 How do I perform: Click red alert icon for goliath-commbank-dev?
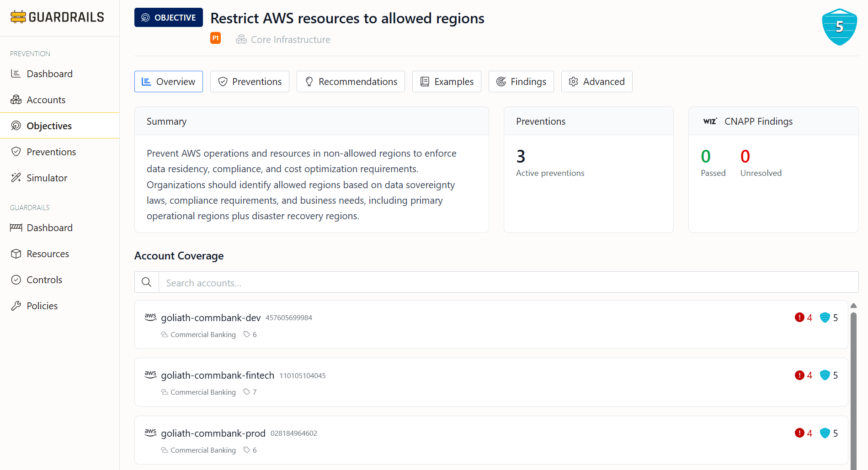[x=799, y=317]
